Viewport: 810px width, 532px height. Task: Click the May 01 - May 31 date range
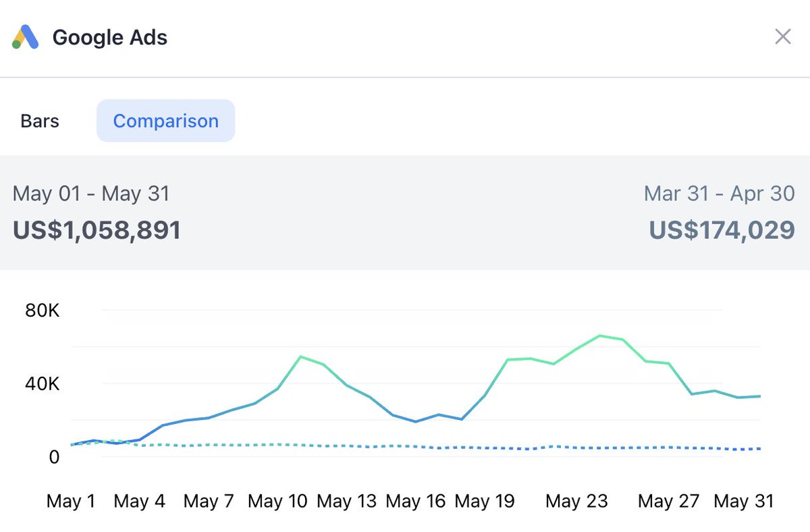coord(91,194)
